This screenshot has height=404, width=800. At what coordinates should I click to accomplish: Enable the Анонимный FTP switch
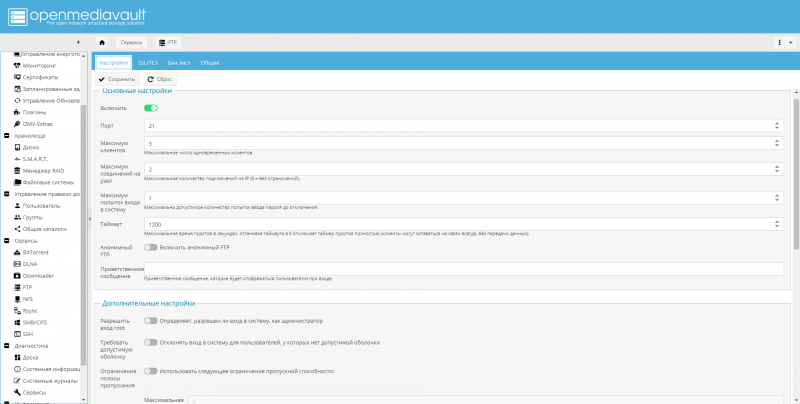(151, 247)
